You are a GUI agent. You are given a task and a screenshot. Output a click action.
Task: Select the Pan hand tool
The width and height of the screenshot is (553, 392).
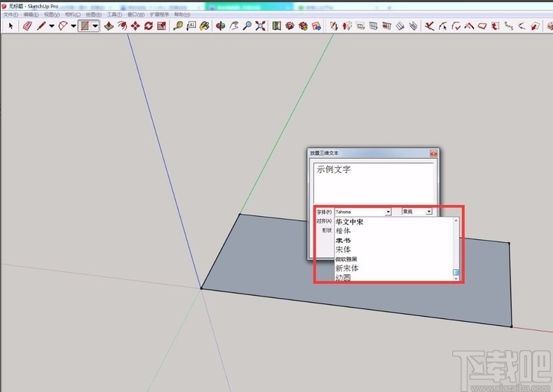click(234, 26)
